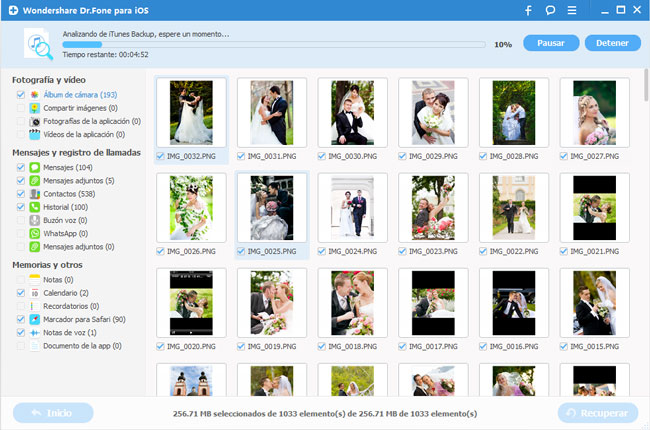Click the Recordatorios icon

coord(35,306)
